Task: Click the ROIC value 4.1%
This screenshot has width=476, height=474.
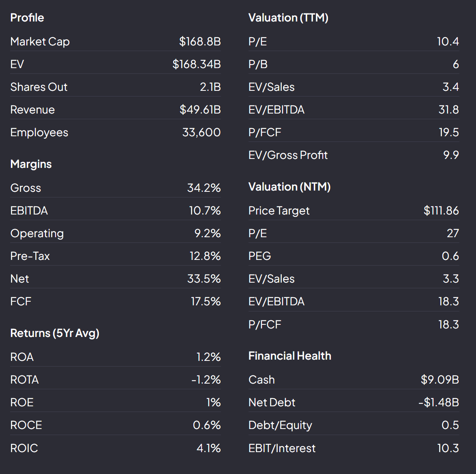Action: pyautogui.click(x=208, y=448)
